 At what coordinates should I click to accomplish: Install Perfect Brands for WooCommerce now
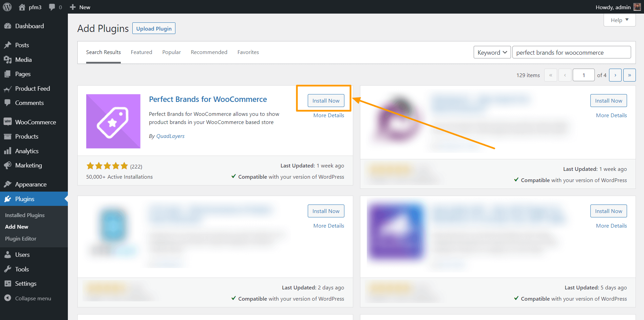(x=326, y=101)
